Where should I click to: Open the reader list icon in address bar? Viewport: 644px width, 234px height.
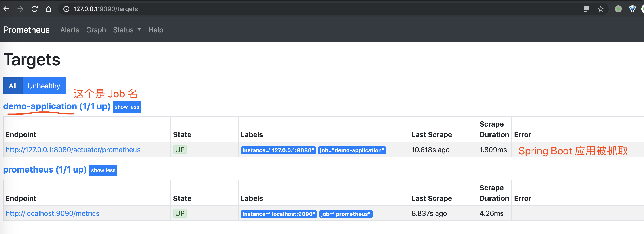586,9
